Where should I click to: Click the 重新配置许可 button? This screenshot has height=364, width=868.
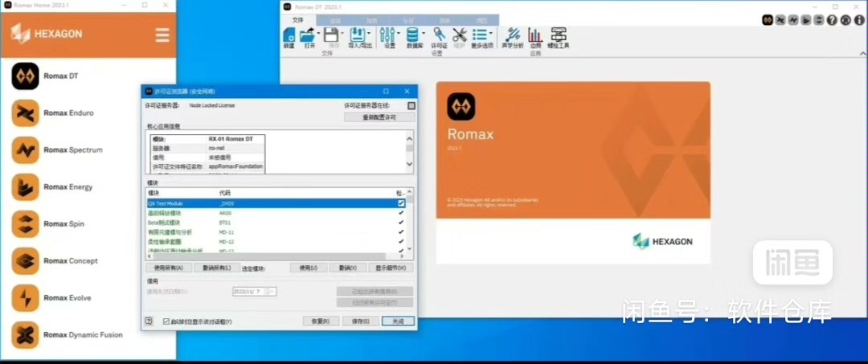point(379,117)
